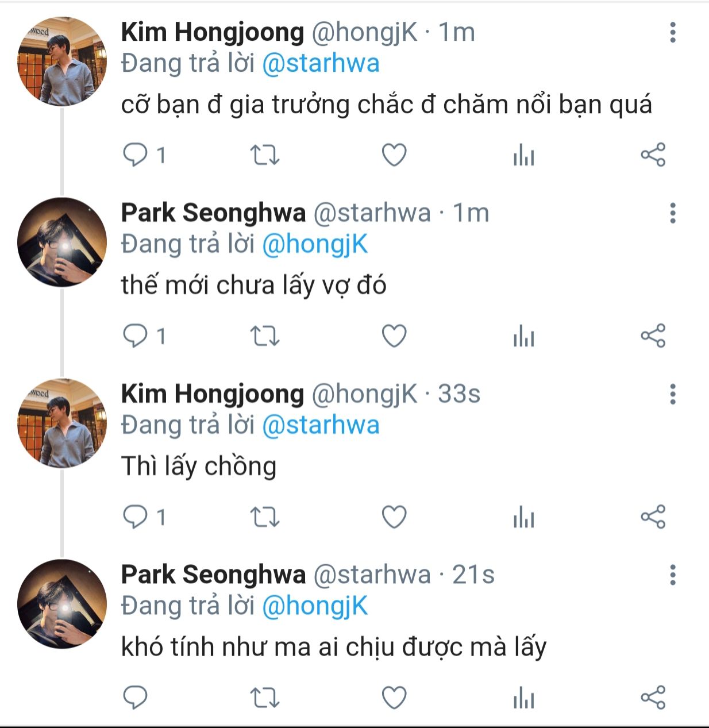The image size is (709, 728).
Task: Open more options menu for first tweet
Action: 673,33
